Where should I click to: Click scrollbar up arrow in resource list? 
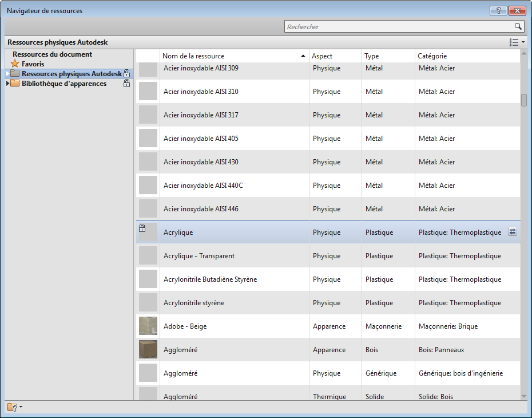coord(523,53)
